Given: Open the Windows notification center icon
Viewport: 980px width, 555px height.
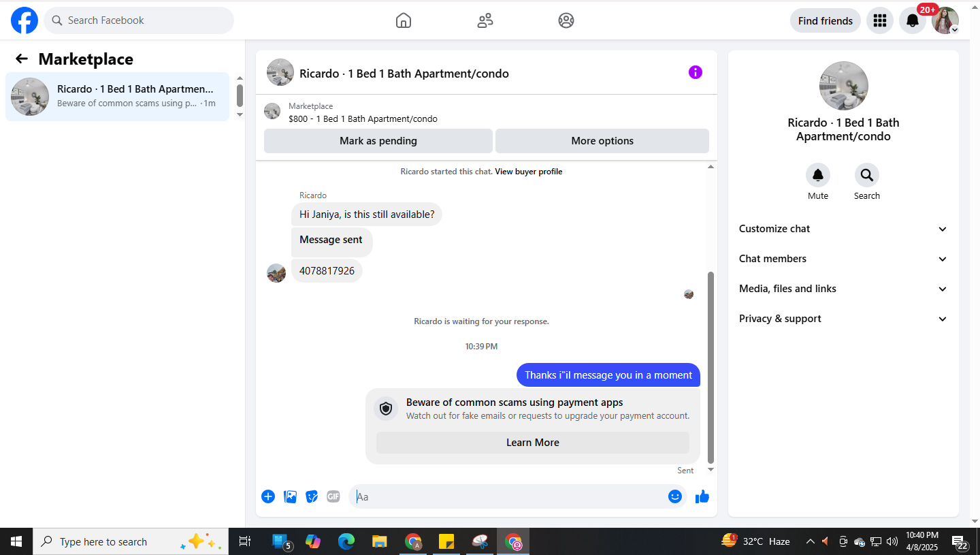Looking at the screenshot, I should coord(960,542).
